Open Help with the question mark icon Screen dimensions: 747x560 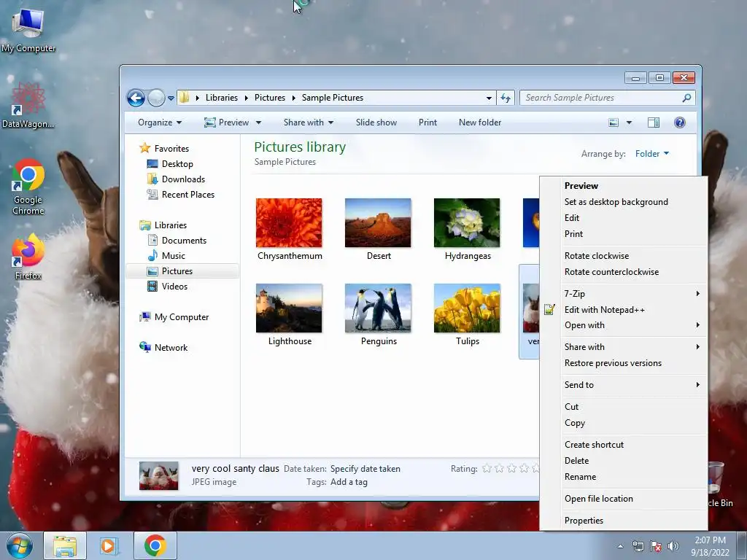(680, 122)
